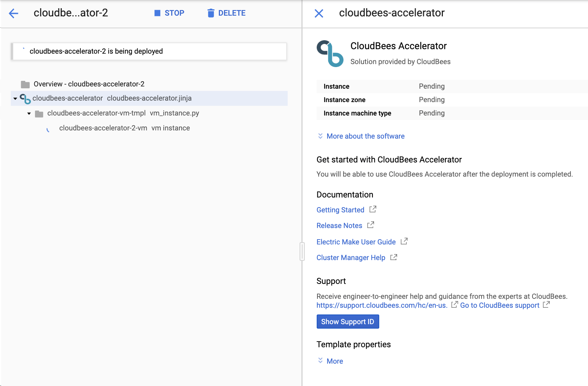Image resolution: width=588 pixels, height=386 pixels.
Task: Go back using the left arrow icon
Action: click(13, 13)
